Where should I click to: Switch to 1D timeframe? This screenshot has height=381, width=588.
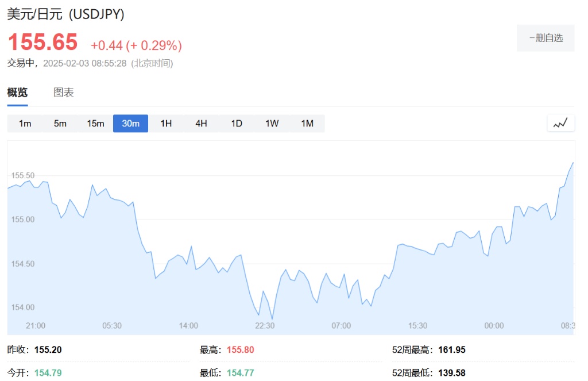237,124
